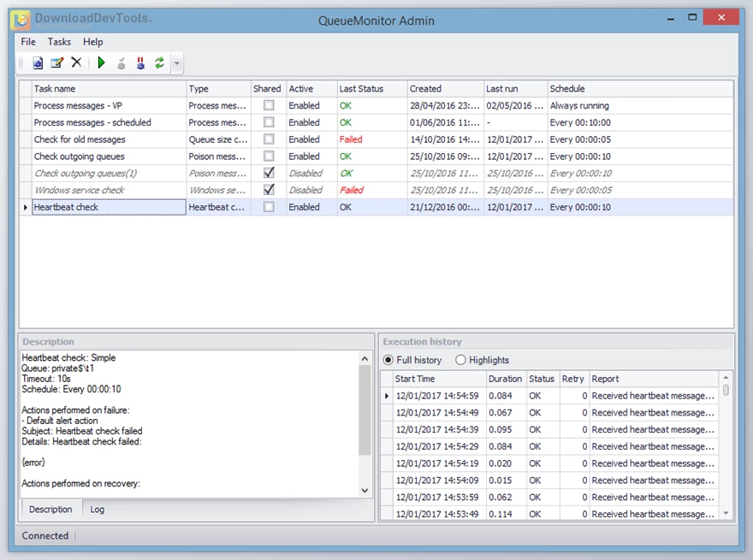Open the Help menu
This screenshot has height=560, width=753.
92,42
